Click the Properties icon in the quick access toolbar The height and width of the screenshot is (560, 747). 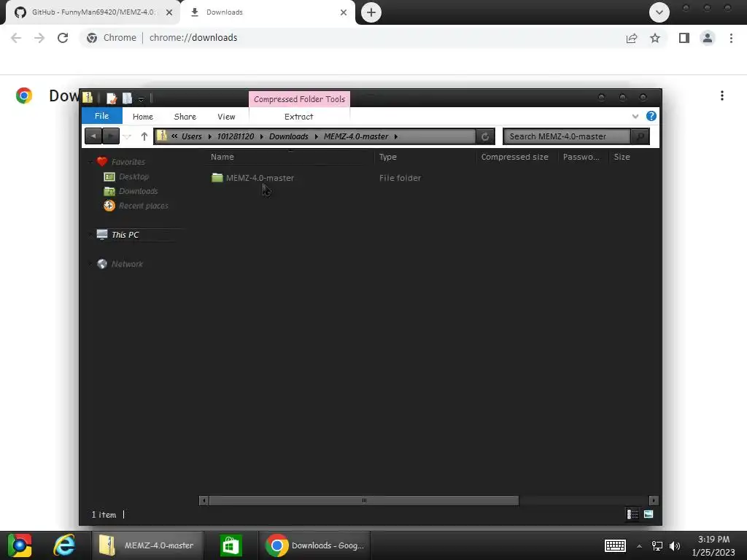click(x=112, y=98)
